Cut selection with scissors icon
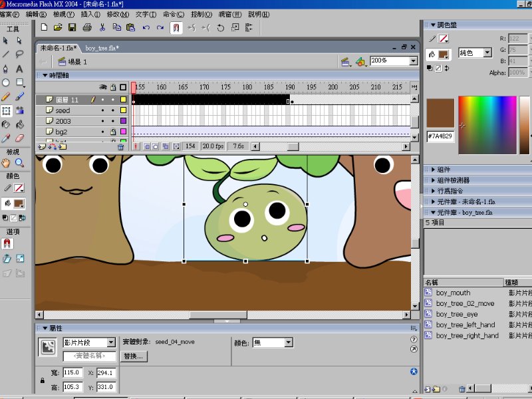This screenshot has height=399, width=532. 102,27
